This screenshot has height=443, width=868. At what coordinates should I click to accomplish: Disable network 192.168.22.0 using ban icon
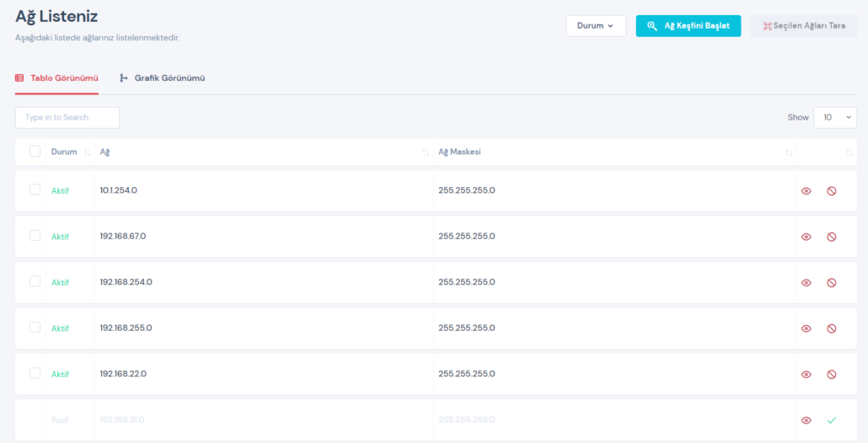pyautogui.click(x=832, y=375)
